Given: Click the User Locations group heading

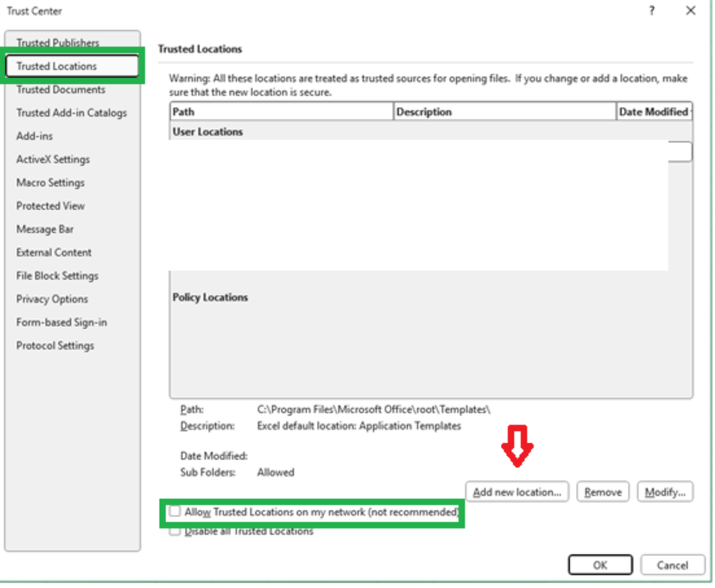Looking at the screenshot, I should 207,132.
